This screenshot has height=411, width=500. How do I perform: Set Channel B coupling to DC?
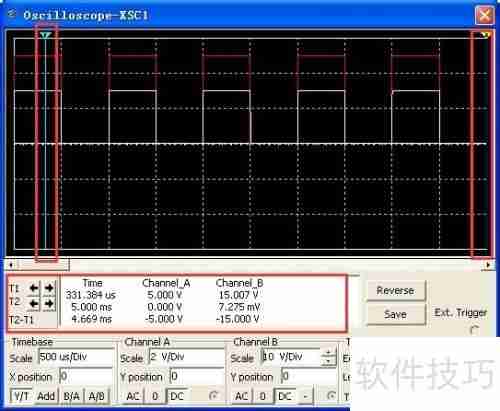(x=285, y=396)
